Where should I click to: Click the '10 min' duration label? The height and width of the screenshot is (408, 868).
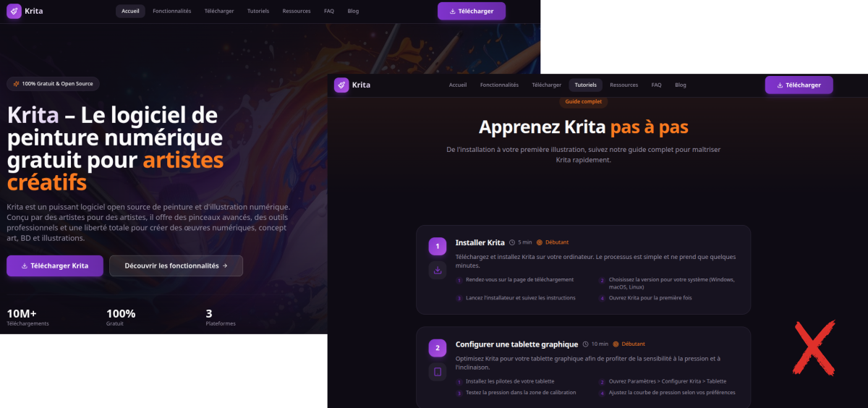600,344
